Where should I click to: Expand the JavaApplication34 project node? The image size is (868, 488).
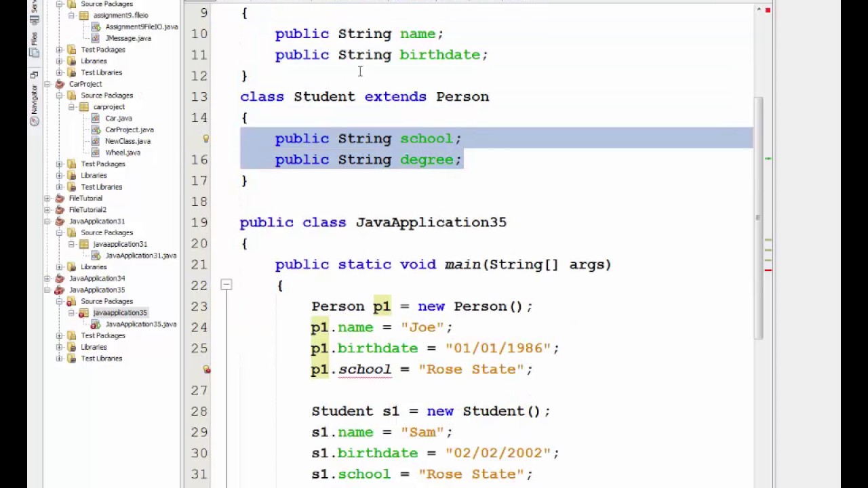(47, 278)
